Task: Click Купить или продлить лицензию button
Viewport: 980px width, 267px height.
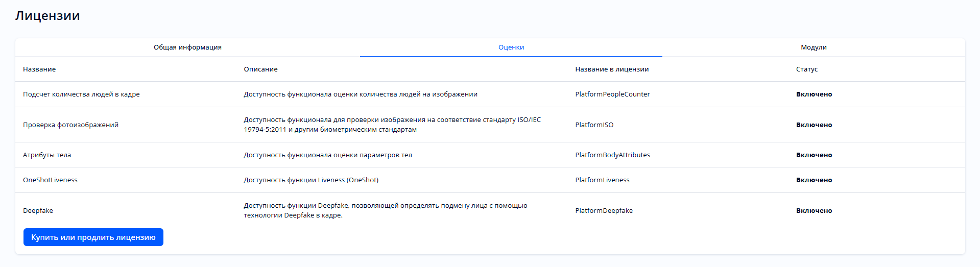Action: tap(93, 237)
